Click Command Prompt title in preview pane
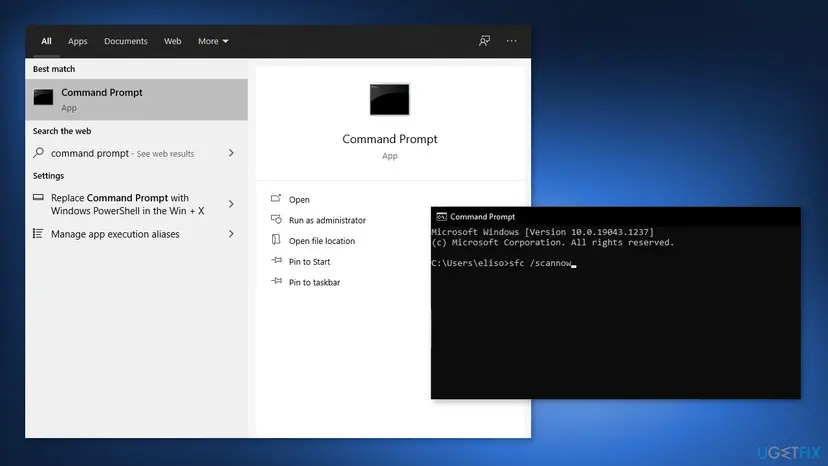 click(x=390, y=139)
